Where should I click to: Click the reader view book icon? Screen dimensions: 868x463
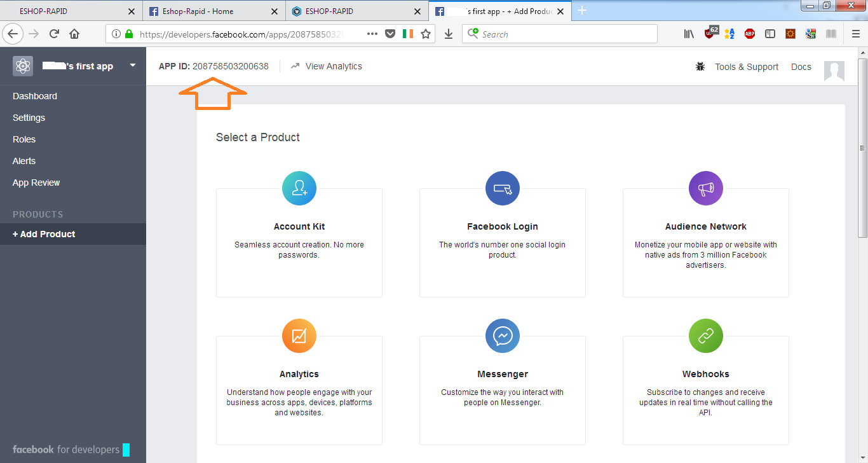point(831,34)
